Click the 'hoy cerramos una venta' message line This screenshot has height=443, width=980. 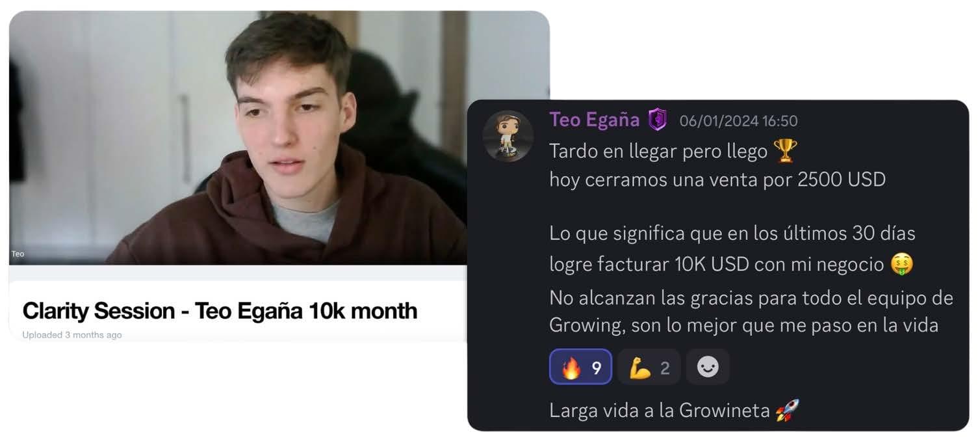click(717, 180)
